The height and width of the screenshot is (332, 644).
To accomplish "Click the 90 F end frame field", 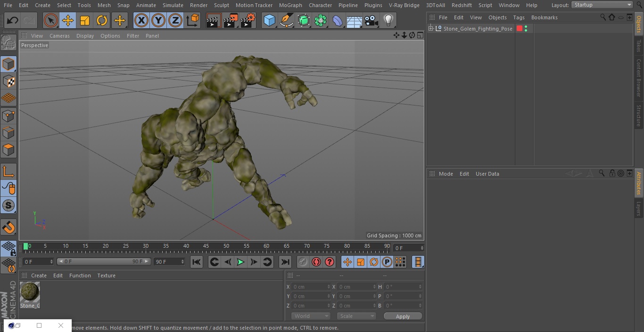I will (169, 261).
